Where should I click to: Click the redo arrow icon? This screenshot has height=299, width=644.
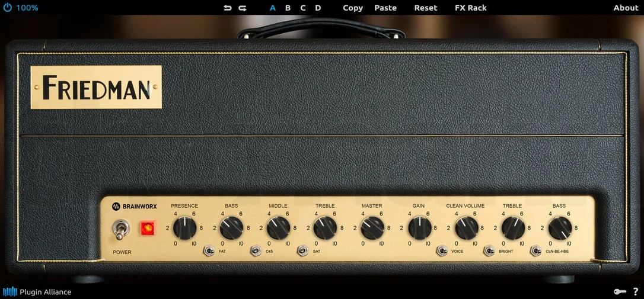click(x=243, y=8)
